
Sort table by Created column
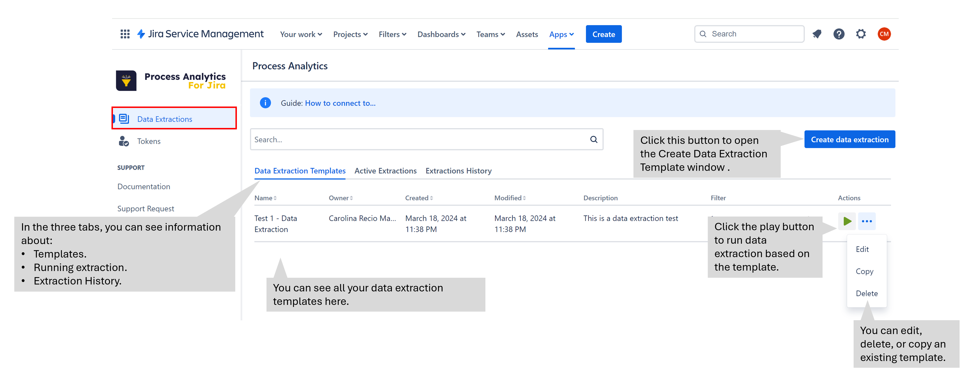[x=419, y=198]
